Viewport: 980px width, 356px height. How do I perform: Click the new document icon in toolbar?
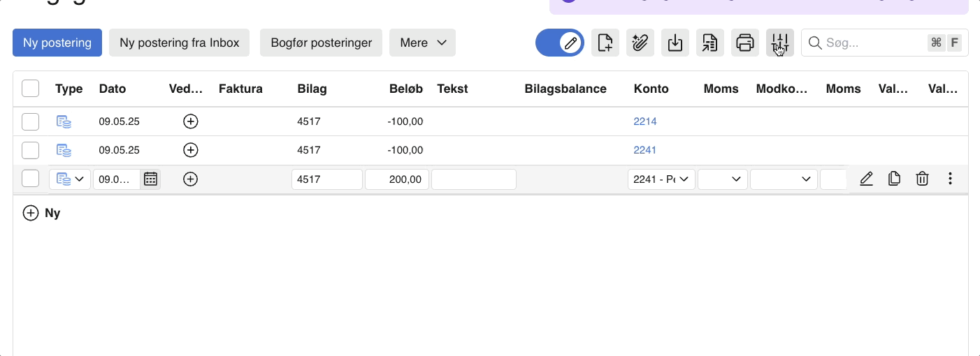[x=605, y=43]
